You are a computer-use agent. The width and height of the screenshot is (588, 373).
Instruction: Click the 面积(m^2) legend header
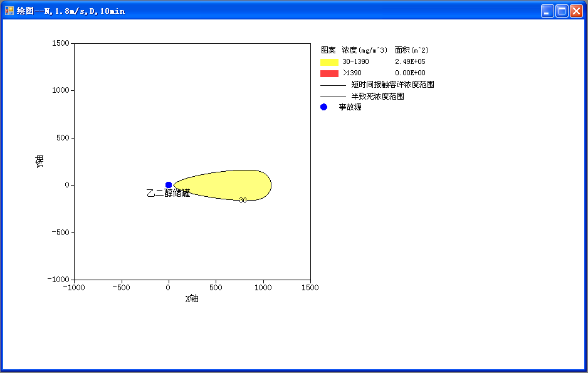[412, 50]
